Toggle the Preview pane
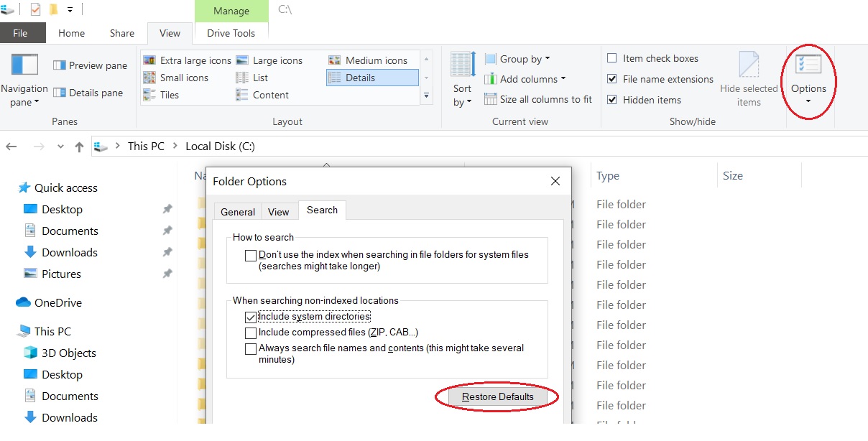This screenshot has height=441, width=868. point(89,65)
